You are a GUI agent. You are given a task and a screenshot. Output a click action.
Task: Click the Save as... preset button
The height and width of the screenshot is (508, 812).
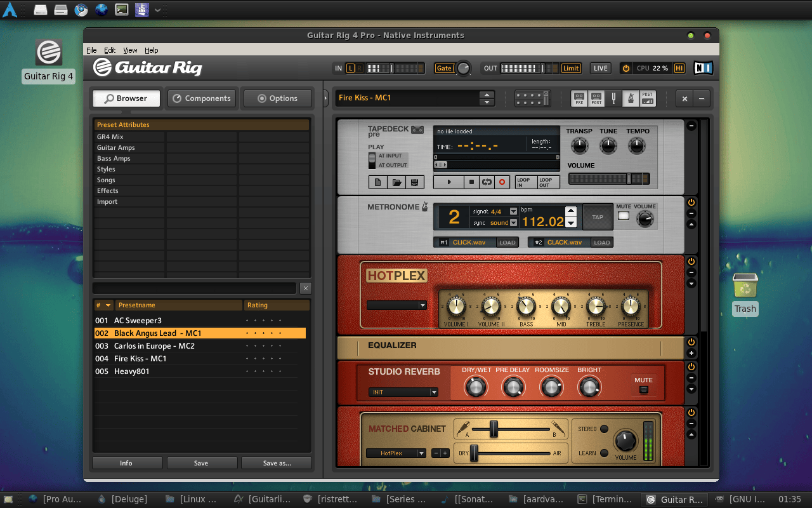click(277, 463)
